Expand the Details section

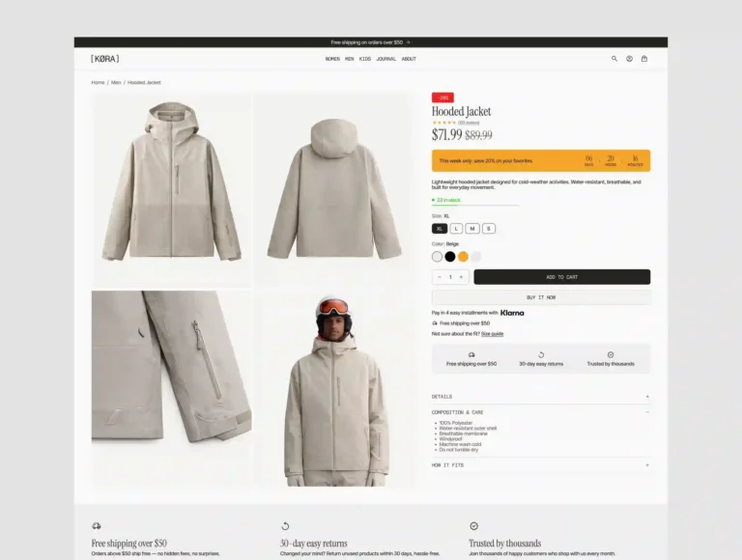coord(540,397)
